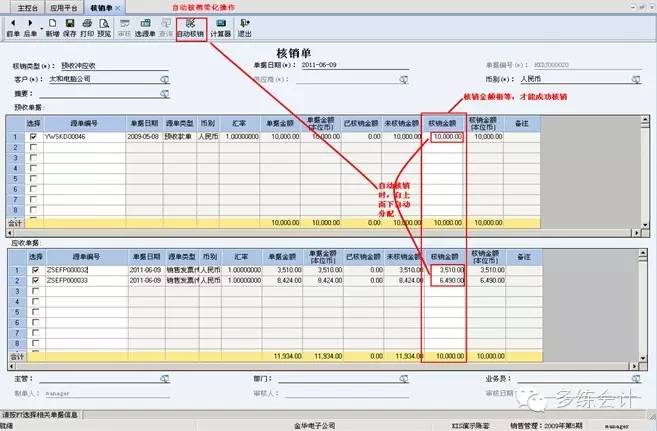Screen dimensions: 657x431
Task: Click 汇率 column header in 应收单据 table
Action: [241, 257]
